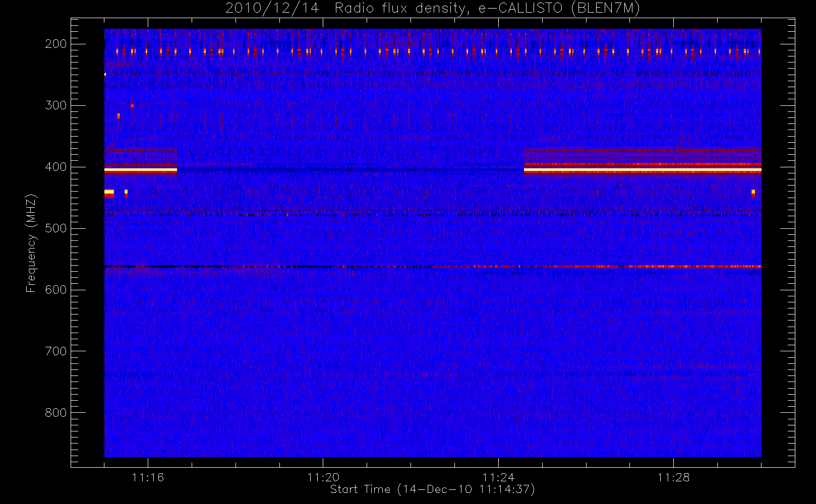Select the 400 frequency tick label
This screenshot has height=504, width=816.
click(55, 167)
